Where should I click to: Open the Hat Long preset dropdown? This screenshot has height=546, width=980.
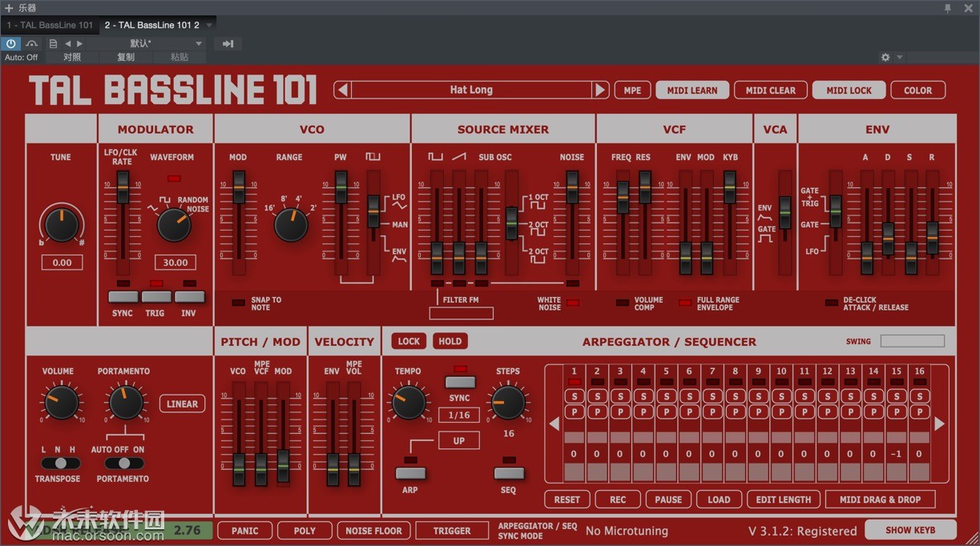click(x=471, y=90)
